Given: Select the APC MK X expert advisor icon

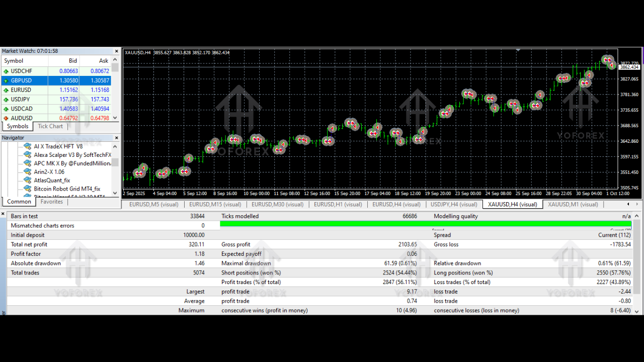Looking at the screenshot, I should [27, 163].
